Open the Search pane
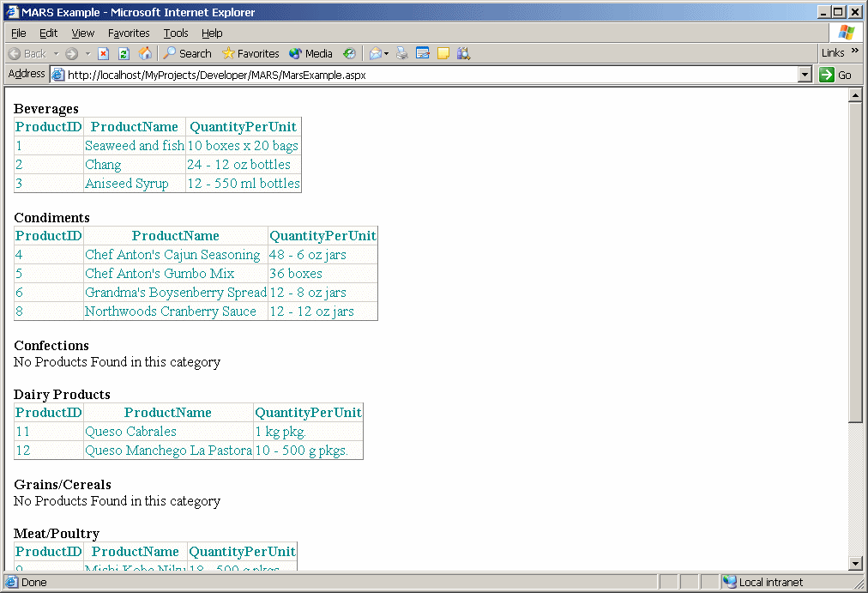Screen dimensions: 868x593 [x=187, y=54]
